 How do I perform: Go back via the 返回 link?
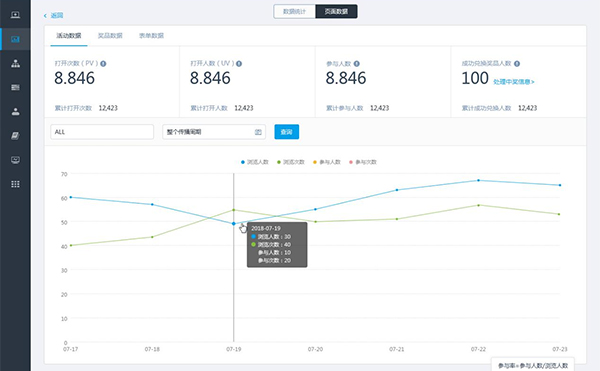tap(54, 16)
